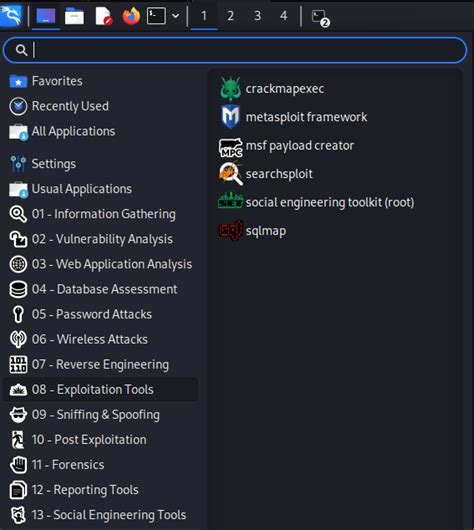Launch msf payload creator by its label
Screen dimensions: 474x530
pyautogui.click(x=300, y=146)
